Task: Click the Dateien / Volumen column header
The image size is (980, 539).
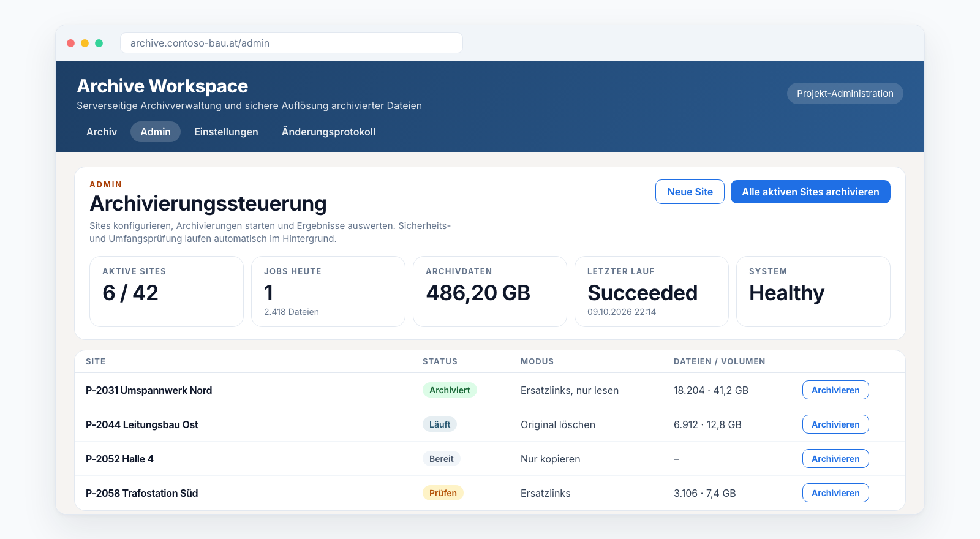Action: pos(720,361)
